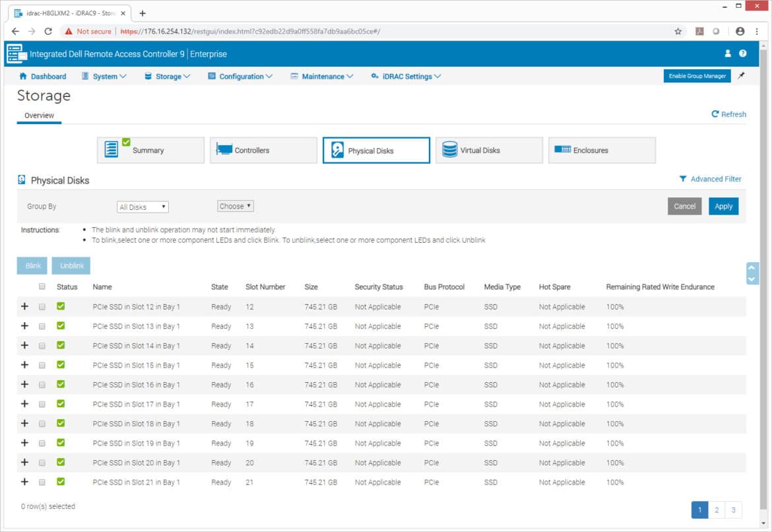Expand the Slot 15 row details
Screen dimensions: 772x532
coord(24,364)
